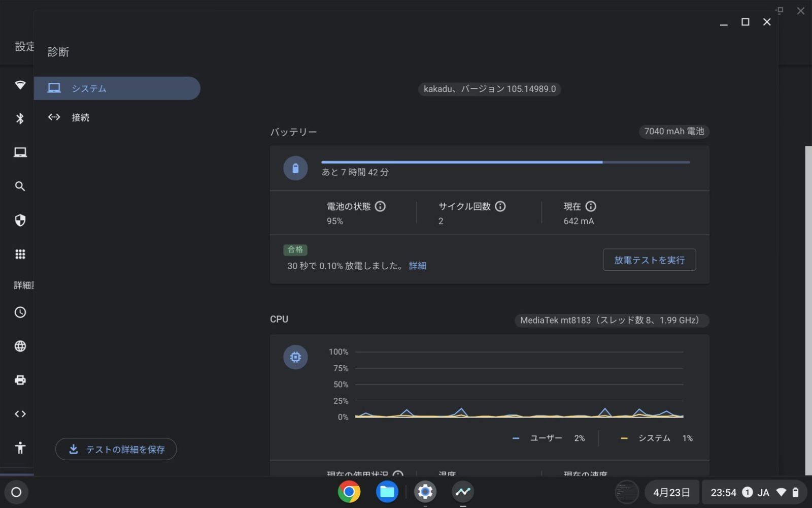Open the Files app from the shelf
Image resolution: width=812 pixels, height=508 pixels.
[x=387, y=492]
